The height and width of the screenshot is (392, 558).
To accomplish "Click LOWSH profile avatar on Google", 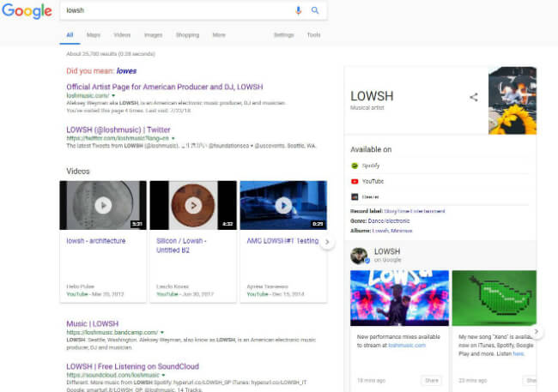I will point(360,256).
